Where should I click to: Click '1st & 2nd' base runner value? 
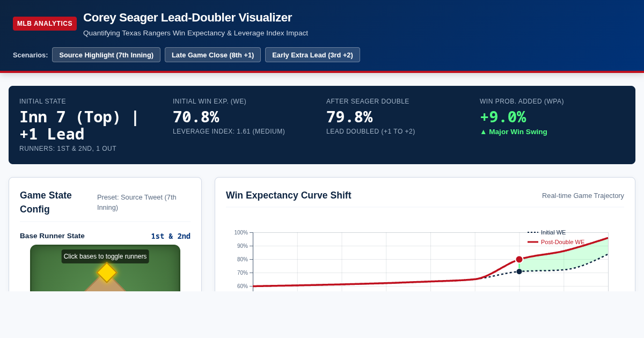coord(171,236)
